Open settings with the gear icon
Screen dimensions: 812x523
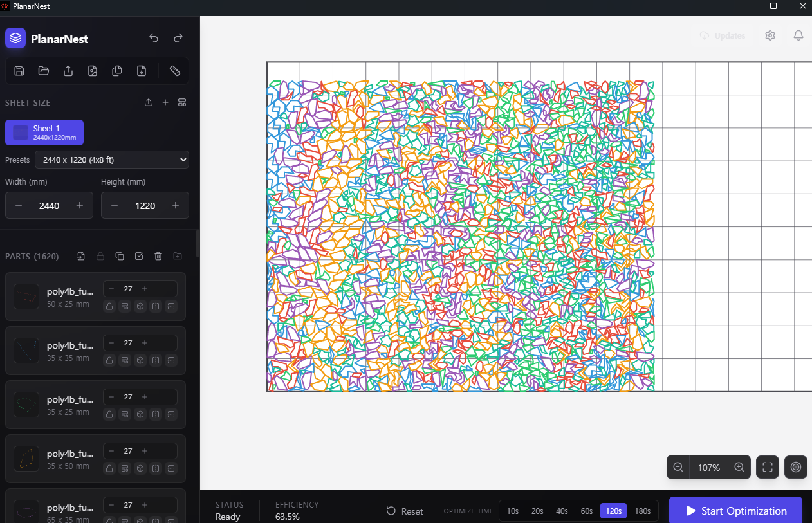(770, 36)
